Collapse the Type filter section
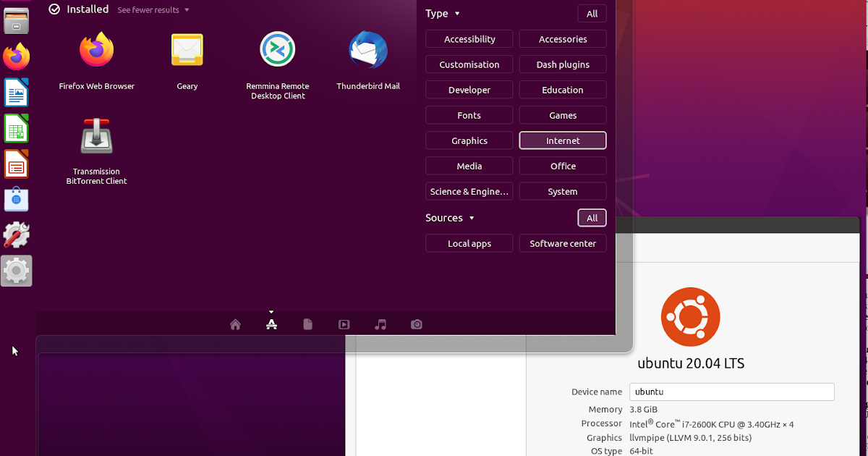868x456 pixels. tap(443, 14)
